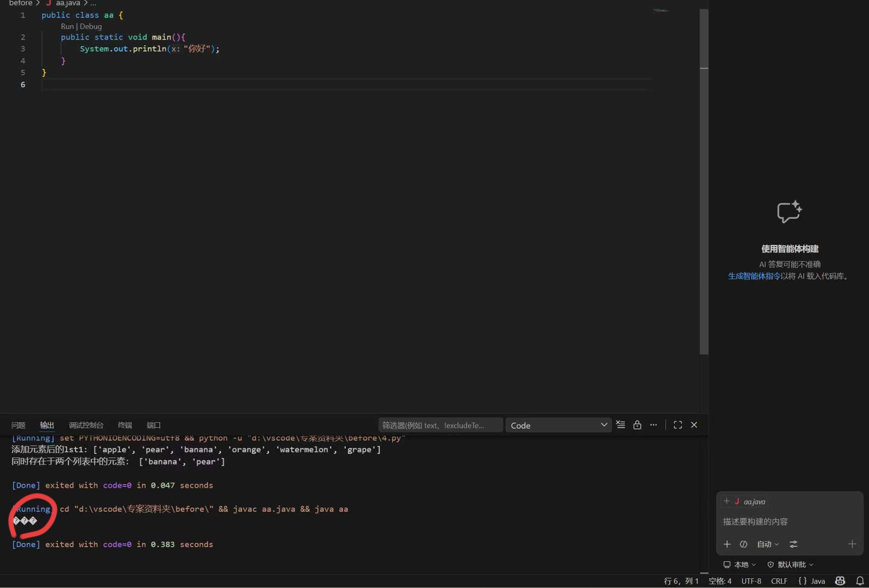This screenshot has height=588, width=869.
Task: Click the plus button at right of chat input
Action: 852,544
